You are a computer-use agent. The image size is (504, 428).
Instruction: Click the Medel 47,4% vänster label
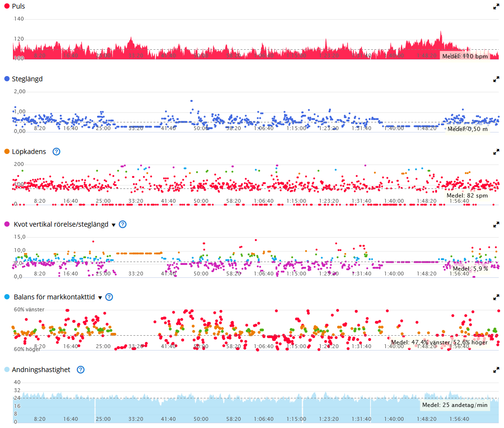(x=439, y=342)
